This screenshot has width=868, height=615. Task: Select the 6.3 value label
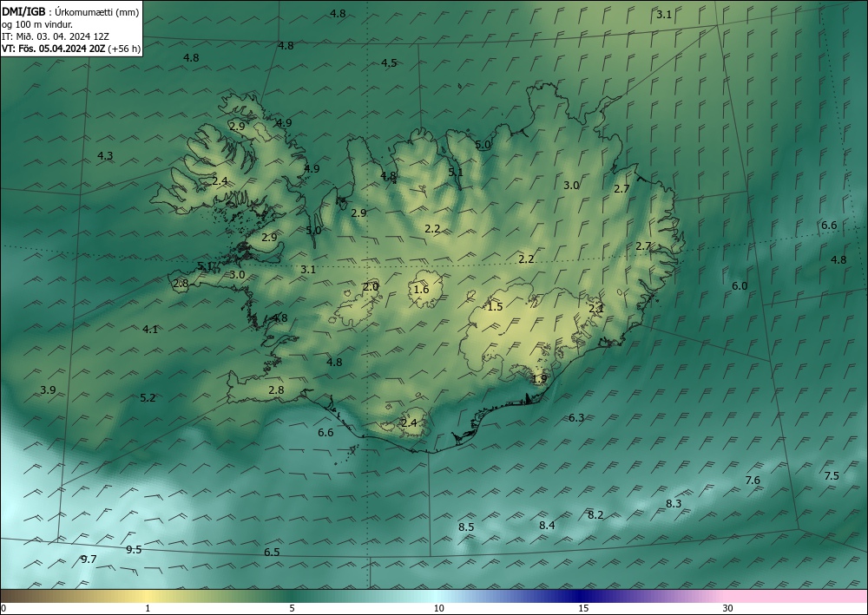[576, 417]
